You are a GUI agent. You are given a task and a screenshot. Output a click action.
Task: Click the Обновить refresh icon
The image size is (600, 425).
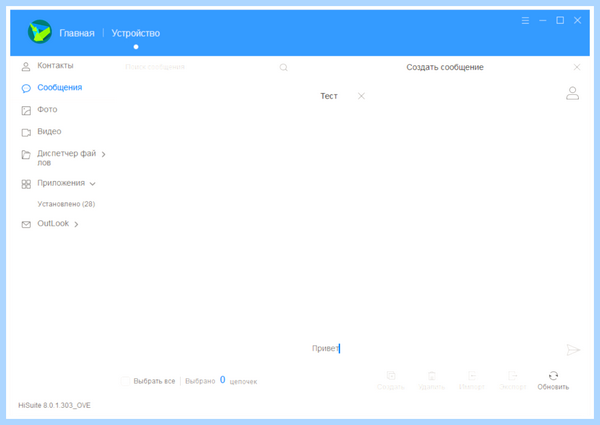tap(553, 376)
